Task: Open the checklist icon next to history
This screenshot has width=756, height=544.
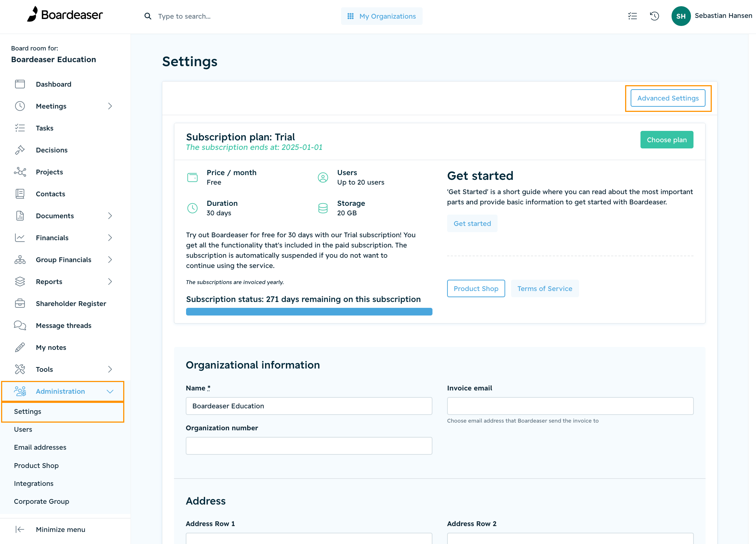Action: click(x=632, y=16)
